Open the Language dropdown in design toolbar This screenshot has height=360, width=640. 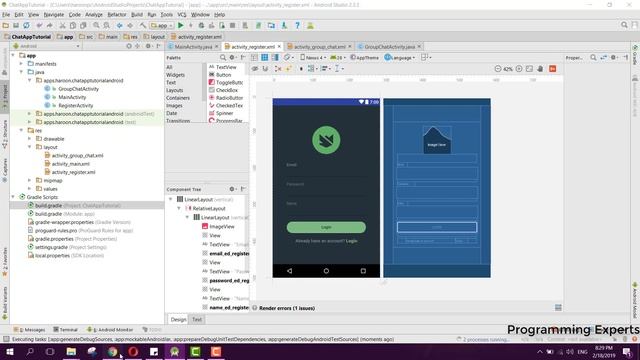400,58
